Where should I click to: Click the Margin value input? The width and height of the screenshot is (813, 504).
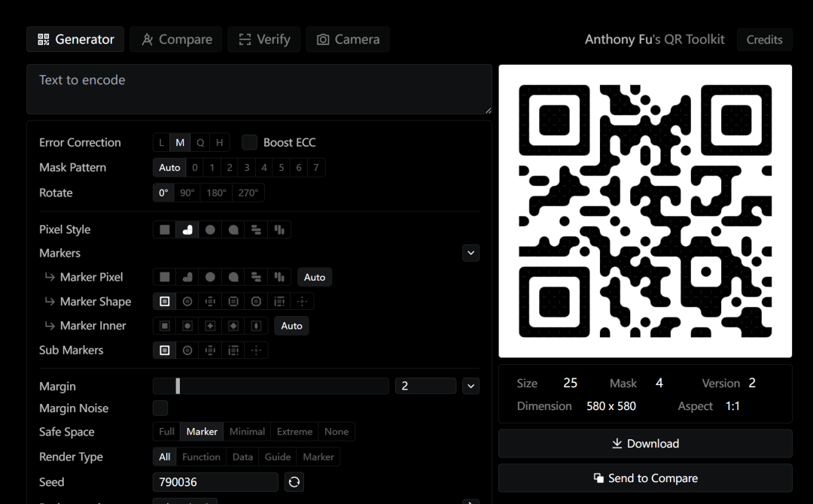coord(425,386)
